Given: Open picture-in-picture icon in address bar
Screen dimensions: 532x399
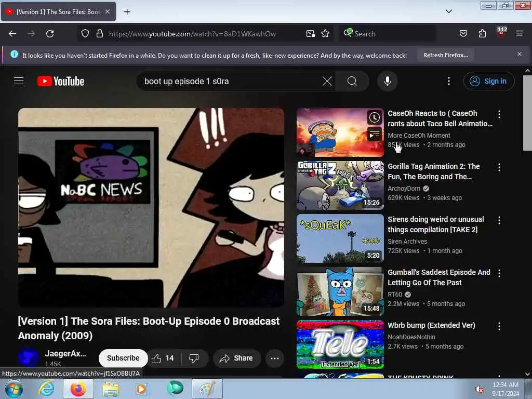Looking at the screenshot, I should point(311,34).
